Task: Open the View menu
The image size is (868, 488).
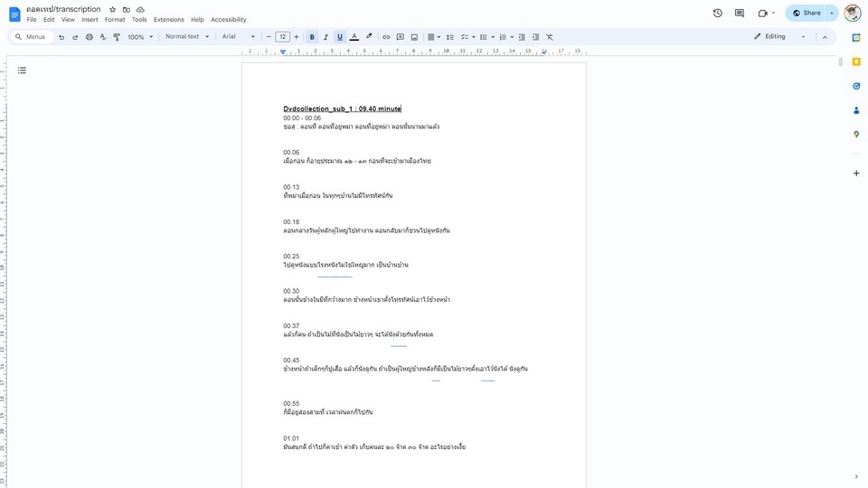Action: coord(68,19)
